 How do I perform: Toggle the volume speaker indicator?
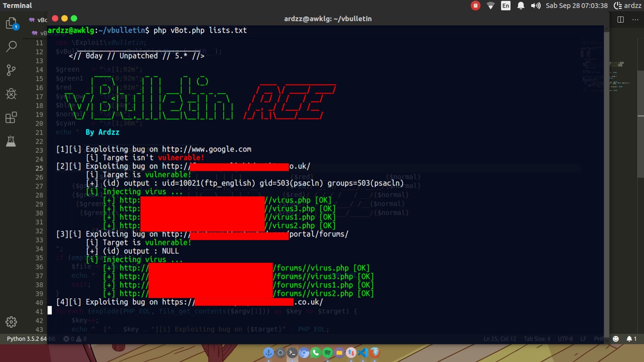point(535,6)
